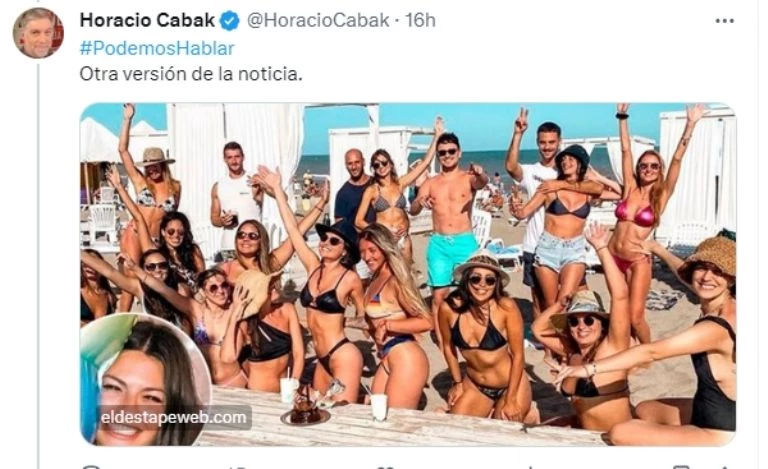Click the circular inset of smiling woman
The image size is (768, 469).
click(x=145, y=380)
